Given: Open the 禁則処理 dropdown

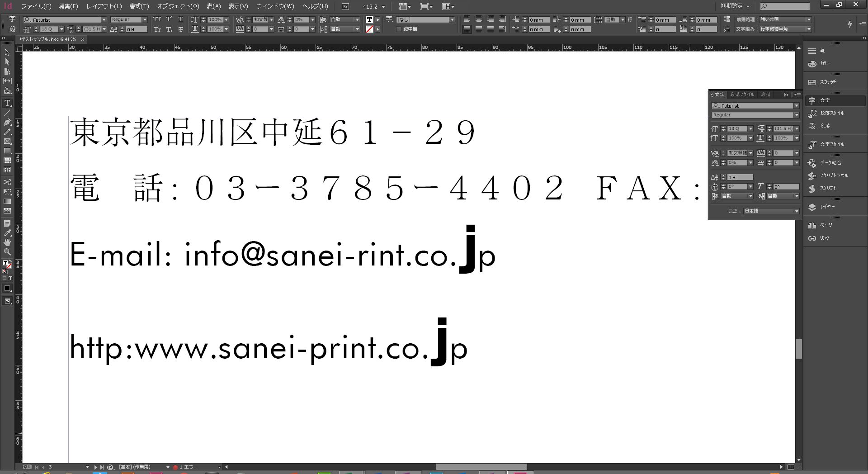Looking at the screenshot, I should [x=785, y=19].
